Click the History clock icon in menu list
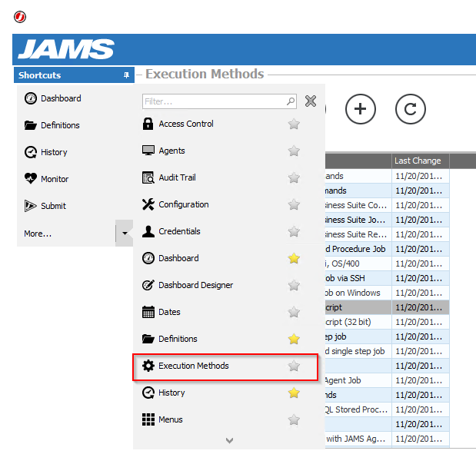476x464 pixels. (148, 393)
